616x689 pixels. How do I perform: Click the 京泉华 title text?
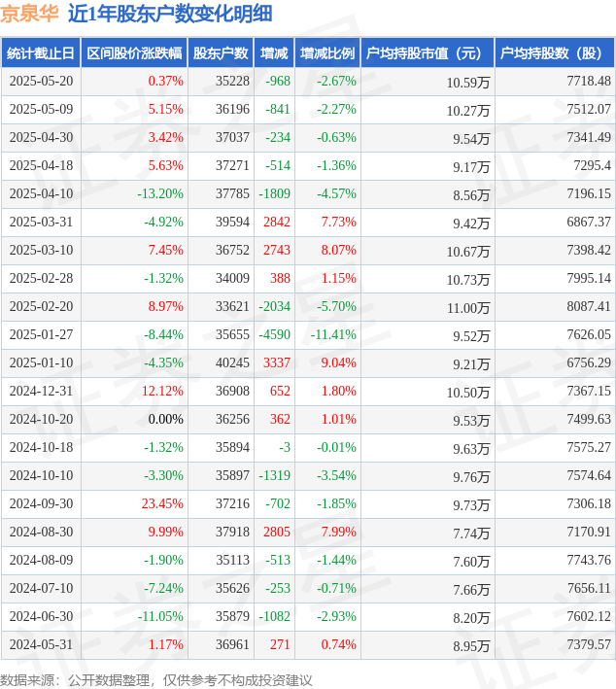coord(29,14)
